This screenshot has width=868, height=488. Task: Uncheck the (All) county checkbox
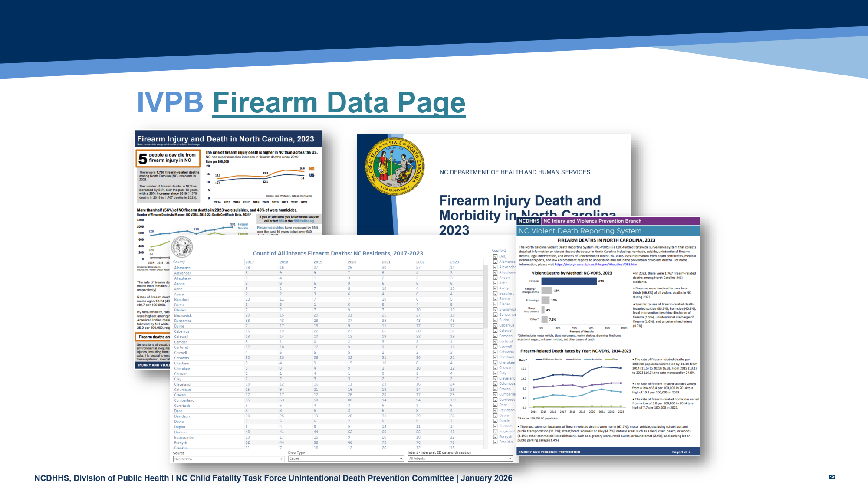(495, 256)
